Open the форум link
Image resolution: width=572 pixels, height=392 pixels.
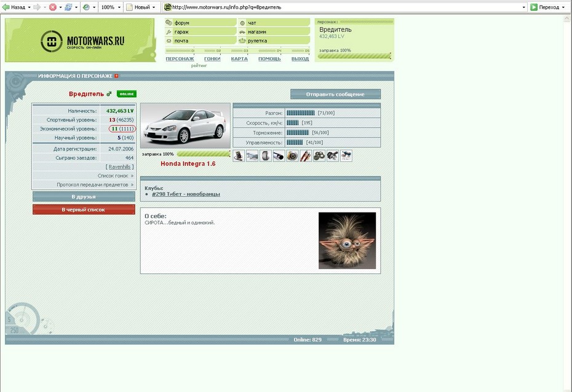(x=181, y=23)
